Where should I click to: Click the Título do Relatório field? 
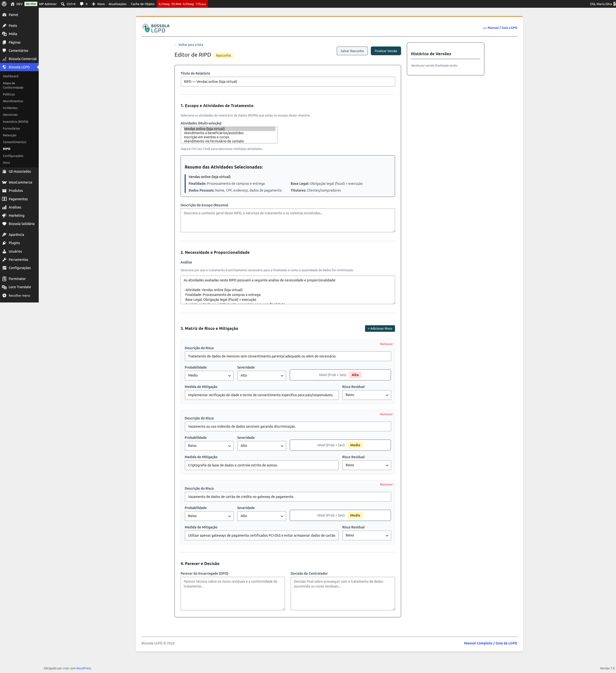(288, 81)
